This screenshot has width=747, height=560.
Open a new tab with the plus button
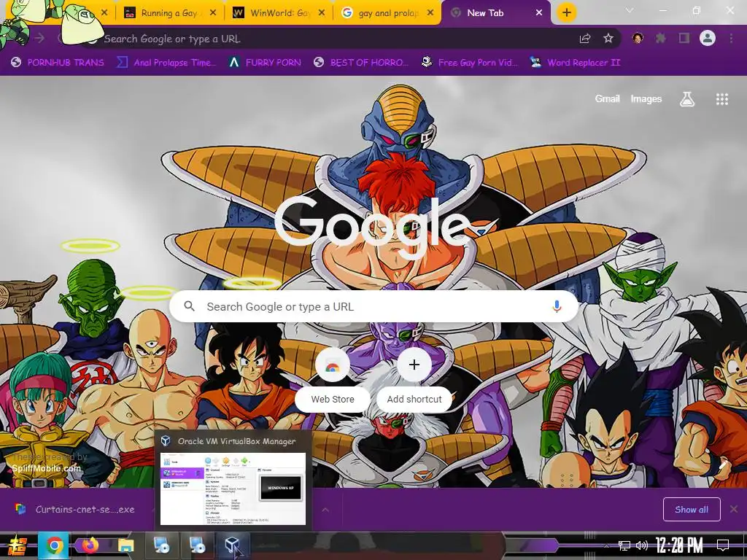point(566,12)
